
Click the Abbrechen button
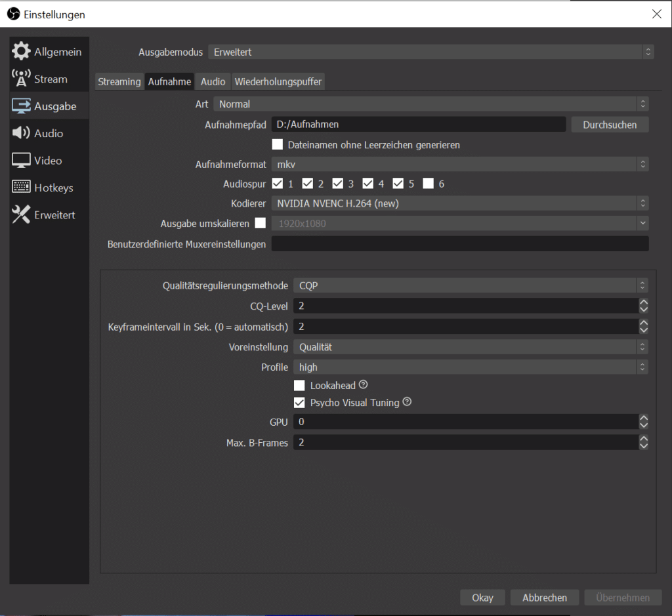[545, 598]
